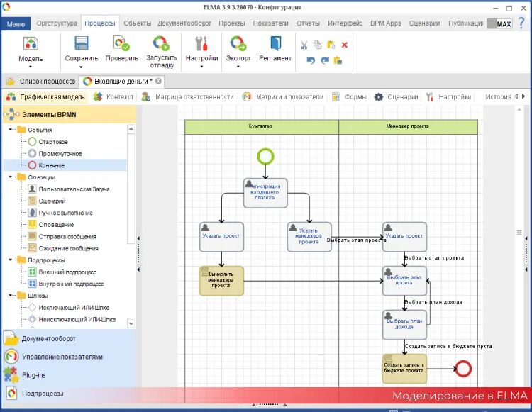Click the Элементы BPMN header
This screenshot has height=412, width=532.
tap(70, 115)
